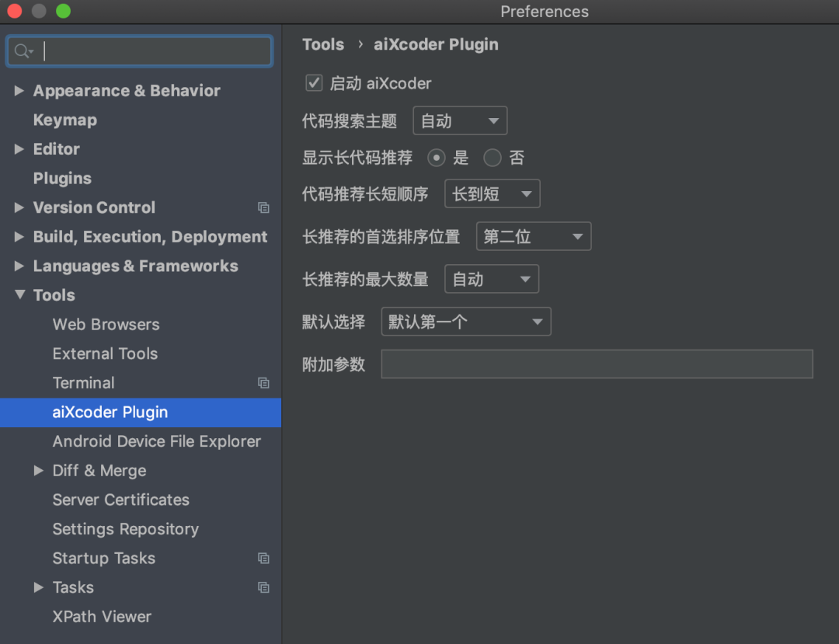Image resolution: width=839 pixels, height=644 pixels.
Task: Open the 长推荐的首选排序位置 dropdown showing 第二位
Action: point(533,236)
